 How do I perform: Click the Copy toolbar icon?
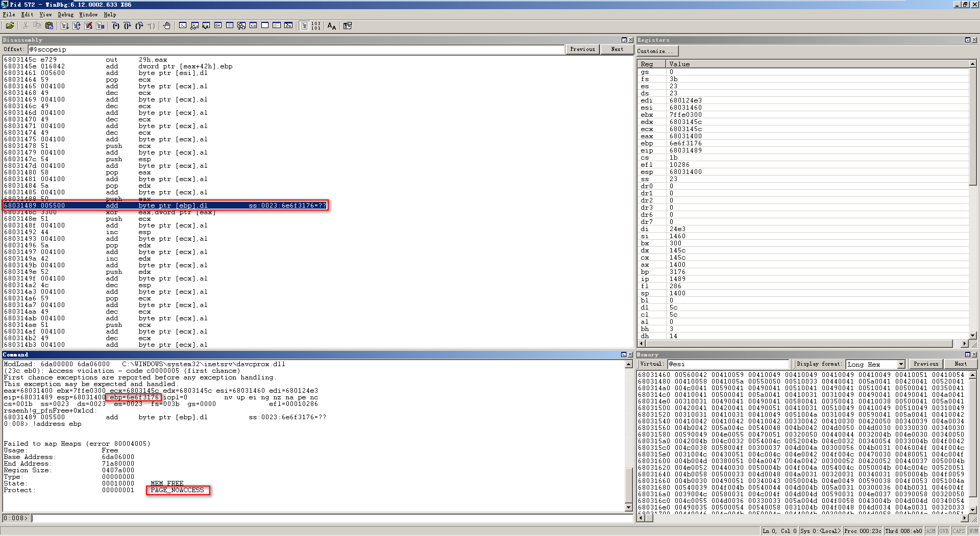coord(37,25)
